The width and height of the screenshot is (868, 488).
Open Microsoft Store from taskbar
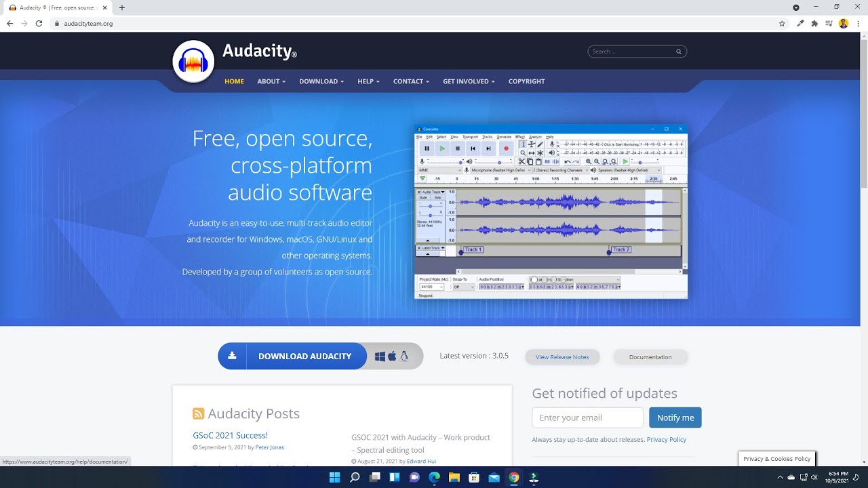(x=474, y=477)
